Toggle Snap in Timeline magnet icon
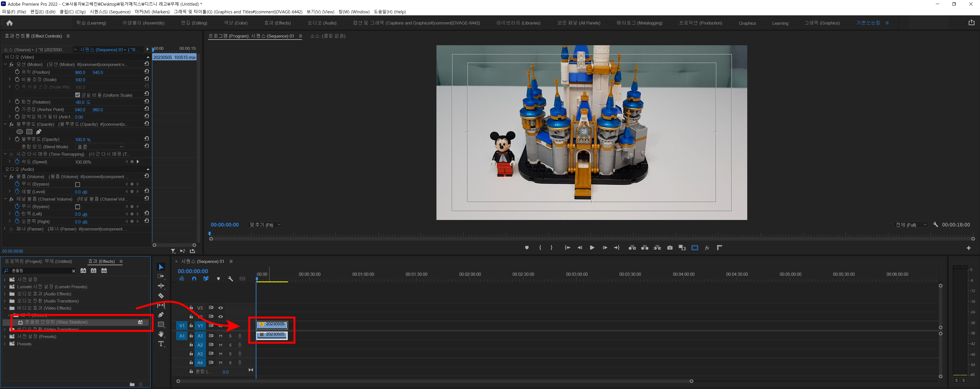This screenshot has height=389, width=980. pos(194,279)
